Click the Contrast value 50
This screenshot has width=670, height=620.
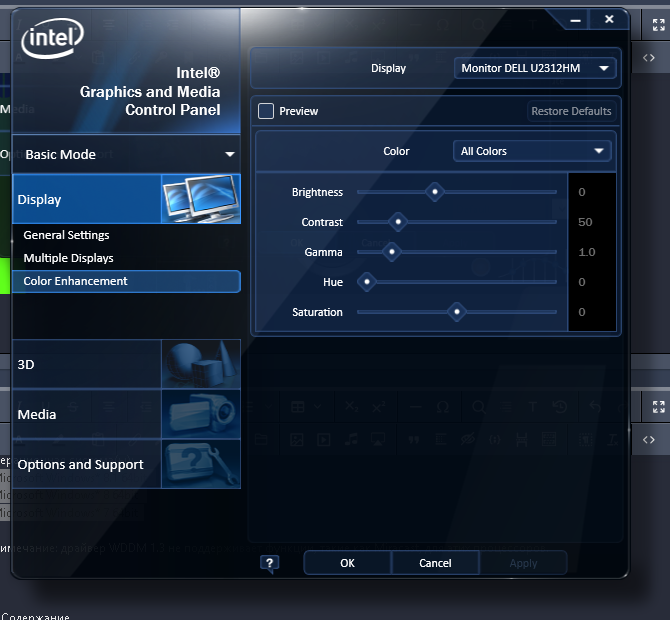pyautogui.click(x=585, y=222)
